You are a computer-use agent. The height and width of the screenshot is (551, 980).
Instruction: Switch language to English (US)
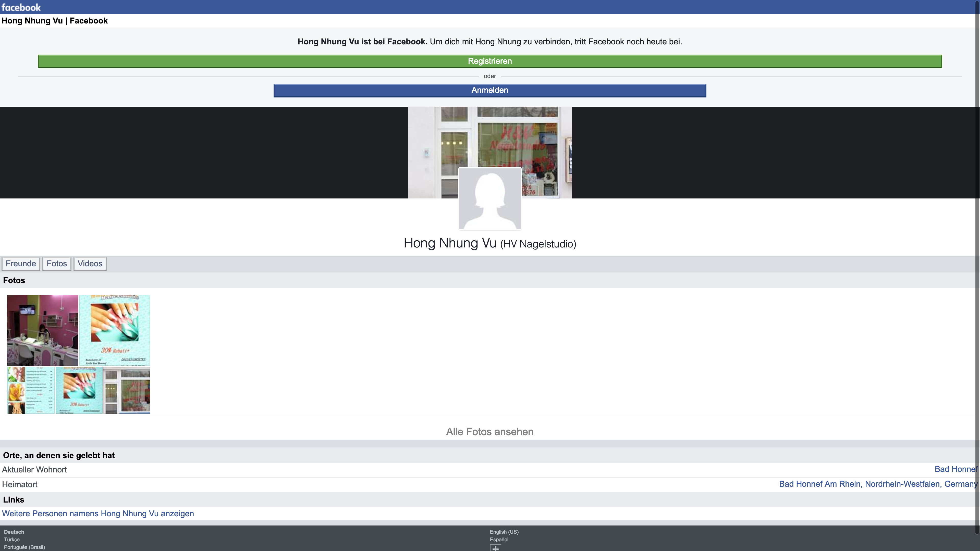click(504, 532)
